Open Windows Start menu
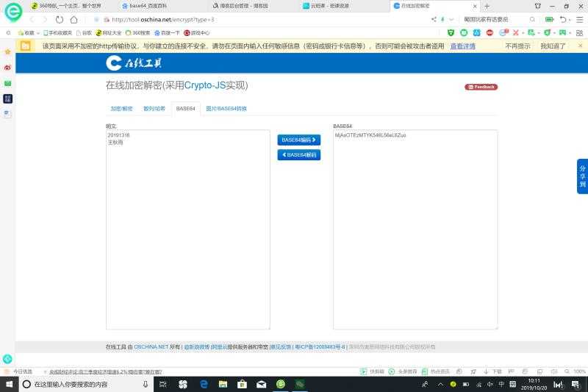Viewport: 588px width, 392px height. 9,384
